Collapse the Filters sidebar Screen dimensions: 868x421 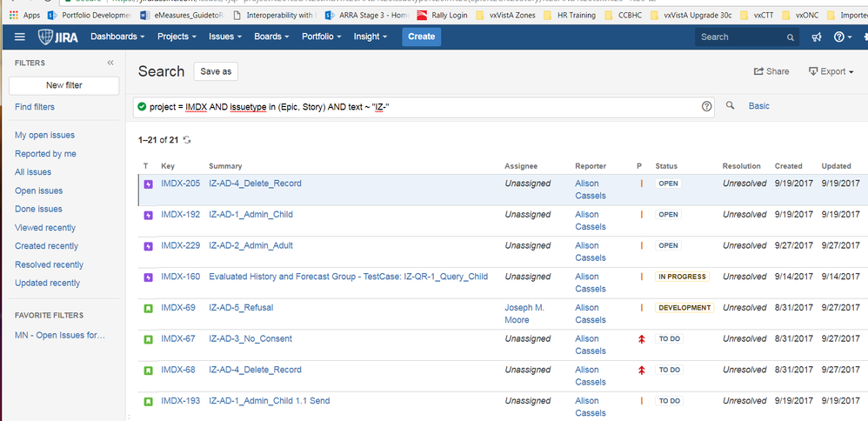(110, 63)
